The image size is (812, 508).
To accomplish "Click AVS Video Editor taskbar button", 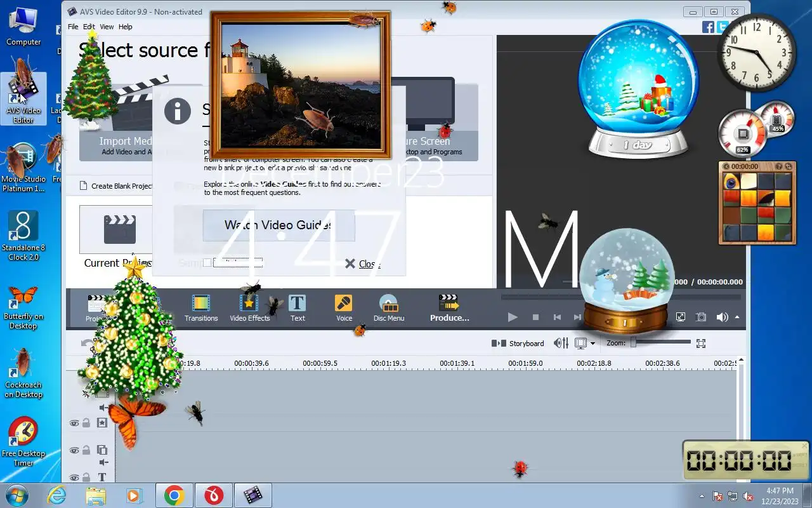I will [x=253, y=495].
